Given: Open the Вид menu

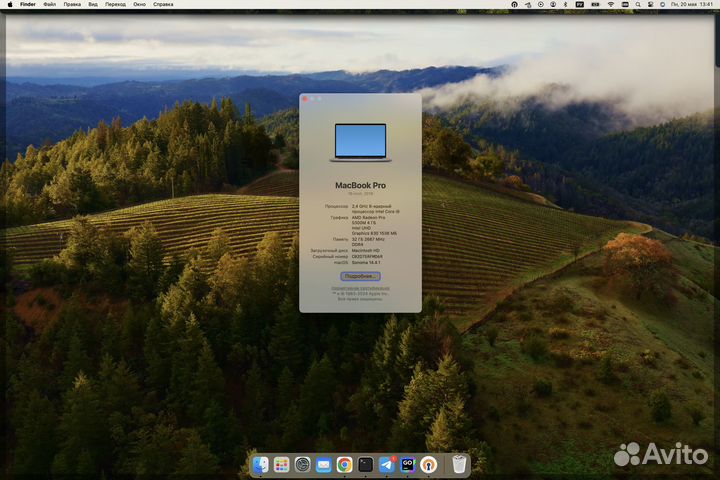Looking at the screenshot, I should [x=93, y=4].
